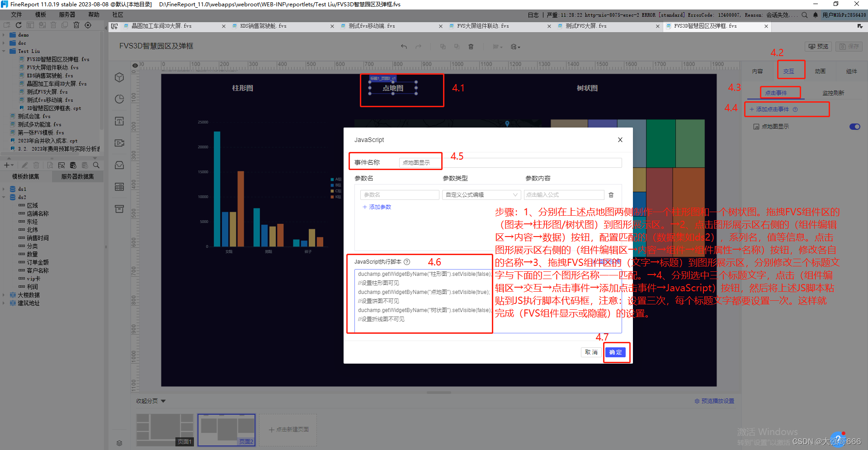Expand the 大楼数据 dataset
868x450 pixels.
pyautogui.click(x=4, y=295)
